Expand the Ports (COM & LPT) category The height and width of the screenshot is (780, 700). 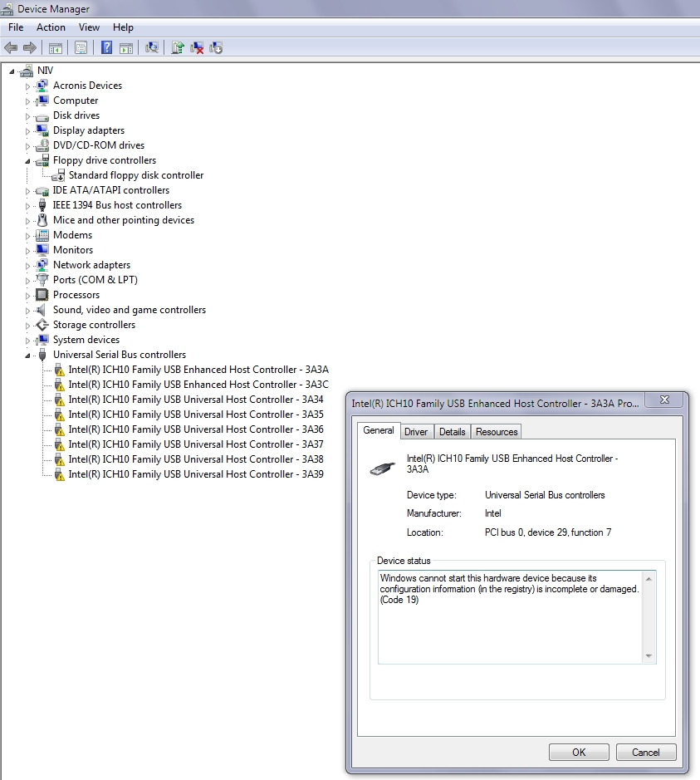pyautogui.click(x=28, y=281)
